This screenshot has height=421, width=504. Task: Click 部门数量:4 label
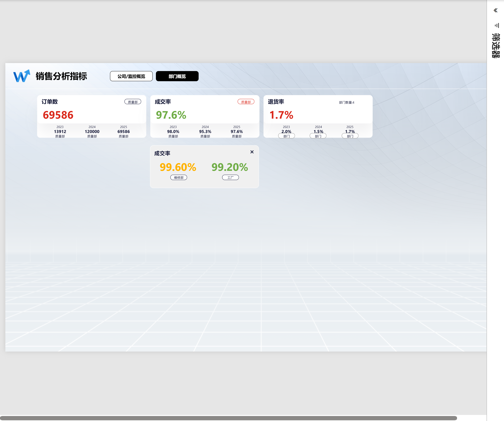pyautogui.click(x=346, y=103)
